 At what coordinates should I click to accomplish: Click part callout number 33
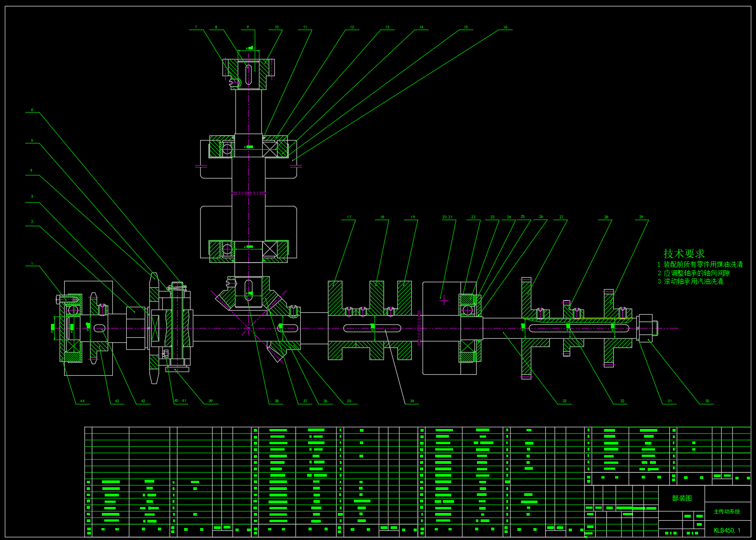click(564, 401)
